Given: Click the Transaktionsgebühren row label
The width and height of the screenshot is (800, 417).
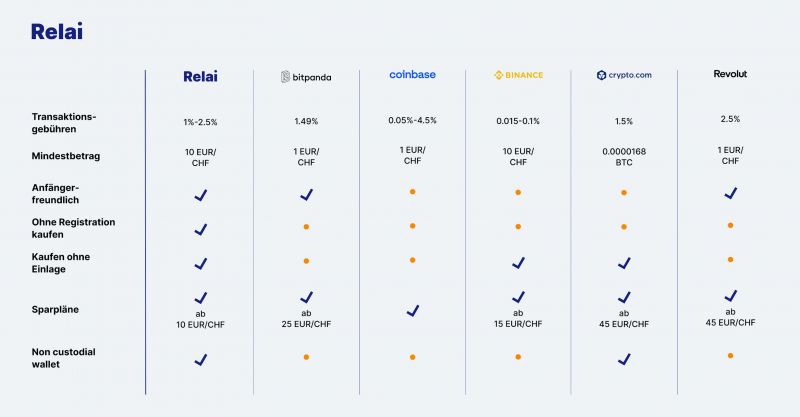Looking at the screenshot, I should pos(64,123).
